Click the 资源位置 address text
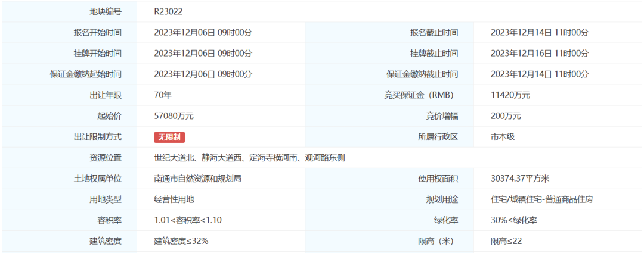 [249, 158]
